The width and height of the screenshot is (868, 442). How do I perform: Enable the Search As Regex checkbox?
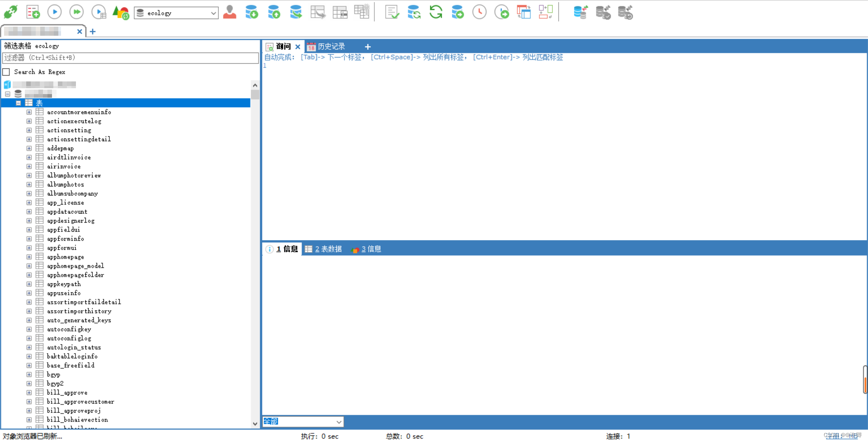[x=6, y=72]
